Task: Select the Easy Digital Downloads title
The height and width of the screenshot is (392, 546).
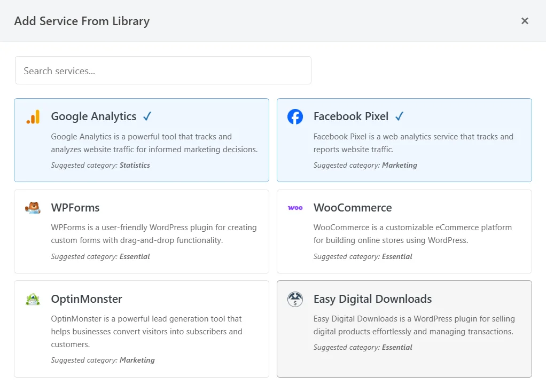Action: click(x=372, y=299)
